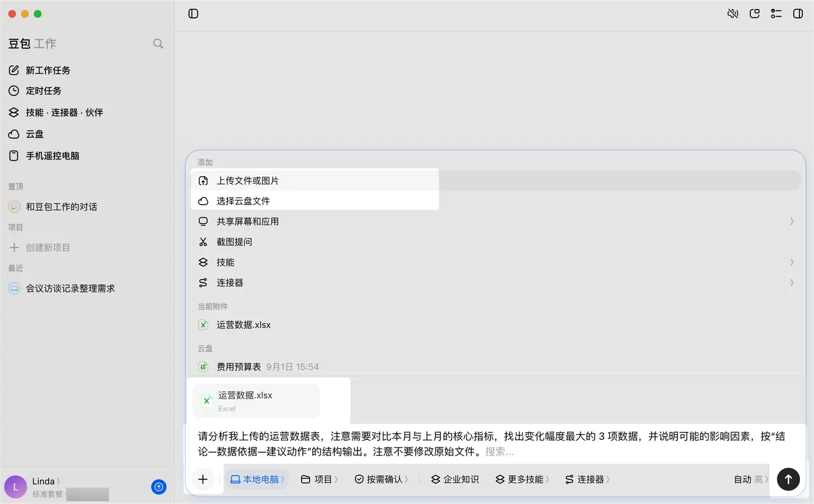The width and height of the screenshot is (814, 504).
Task: Click the 企业知识 button
Action: click(455, 479)
